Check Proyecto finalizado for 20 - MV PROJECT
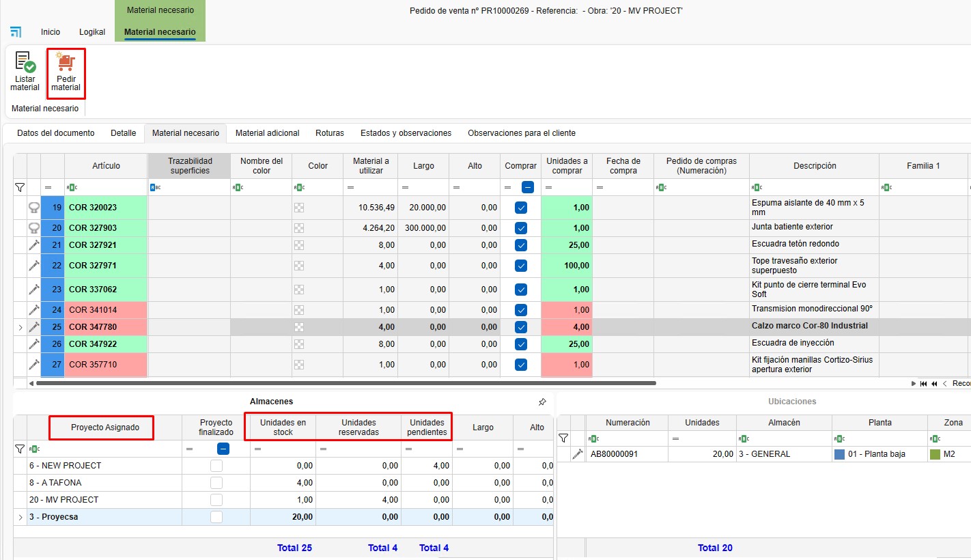The height and width of the screenshot is (560, 971). click(x=216, y=500)
